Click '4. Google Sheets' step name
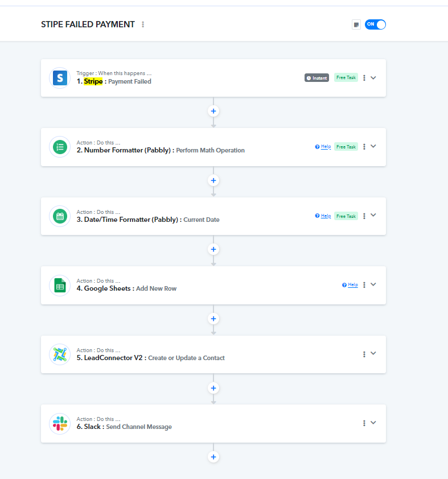This screenshot has height=479, width=448. [103, 288]
